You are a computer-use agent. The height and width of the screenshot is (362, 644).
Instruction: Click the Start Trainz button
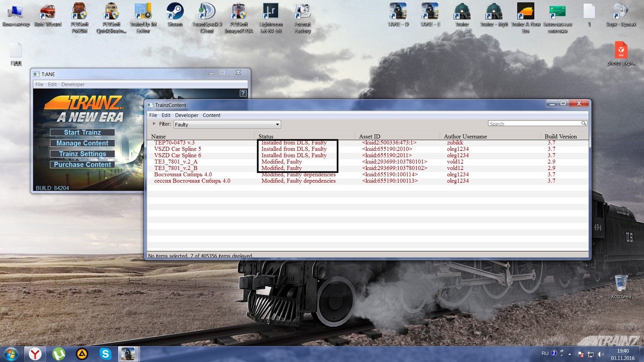tap(82, 132)
